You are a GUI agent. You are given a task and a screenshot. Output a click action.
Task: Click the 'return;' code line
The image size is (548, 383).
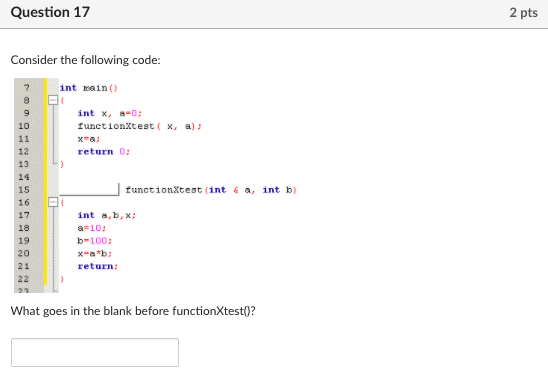click(98, 266)
